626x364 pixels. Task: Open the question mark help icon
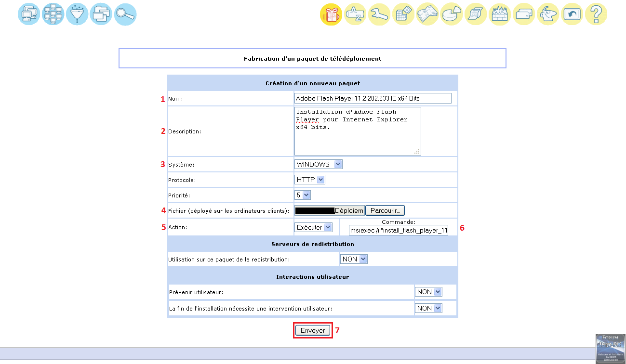click(596, 14)
